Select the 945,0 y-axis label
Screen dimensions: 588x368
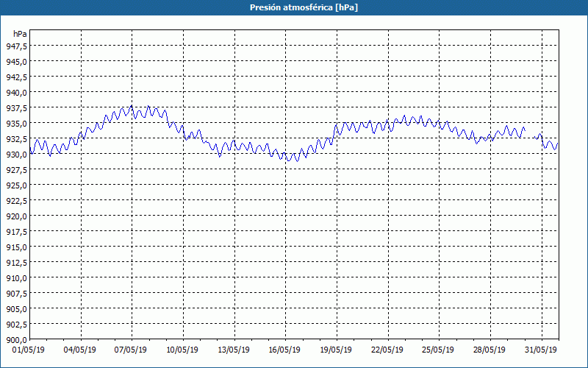coord(17,61)
